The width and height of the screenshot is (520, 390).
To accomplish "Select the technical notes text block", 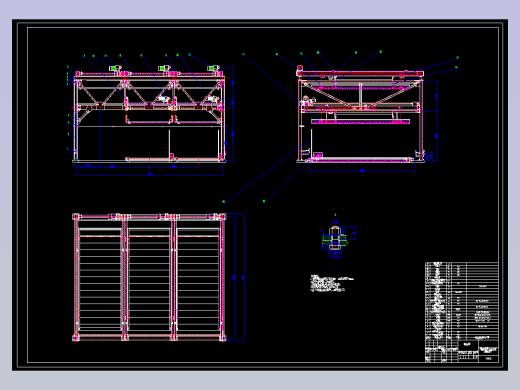I will (x=332, y=283).
